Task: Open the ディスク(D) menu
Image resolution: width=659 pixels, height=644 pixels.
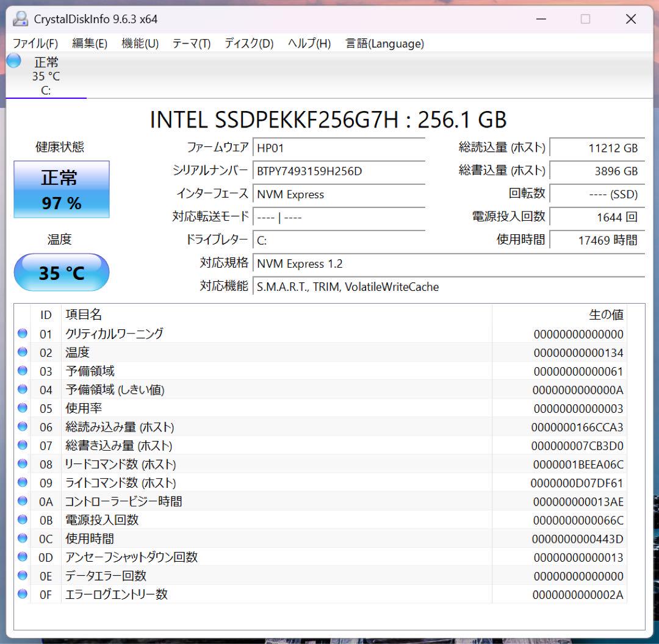Action: click(x=249, y=43)
